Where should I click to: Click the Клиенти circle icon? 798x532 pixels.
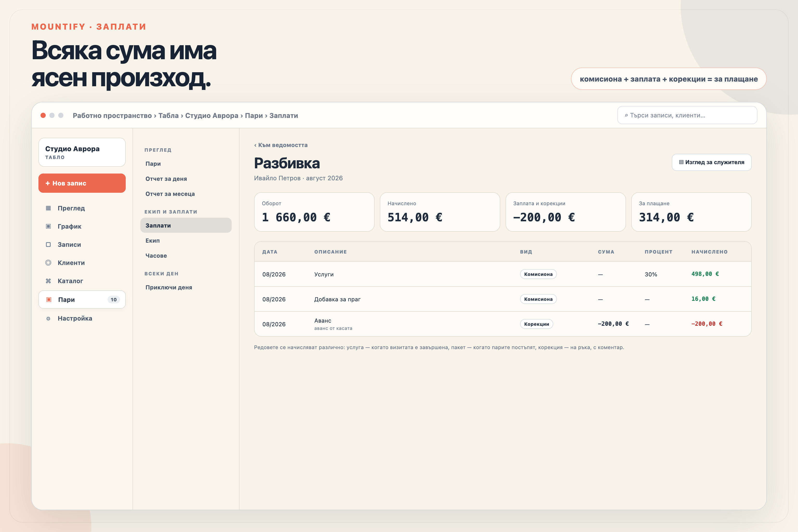pos(48,263)
